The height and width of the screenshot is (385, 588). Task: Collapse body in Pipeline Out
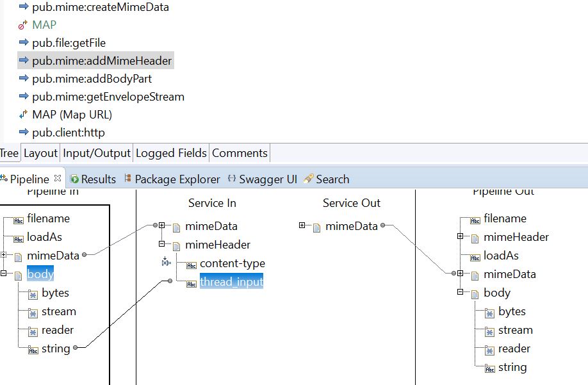pos(460,291)
